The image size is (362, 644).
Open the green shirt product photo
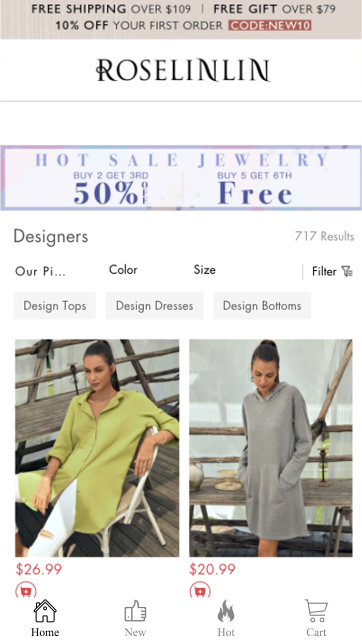[x=97, y=448]
